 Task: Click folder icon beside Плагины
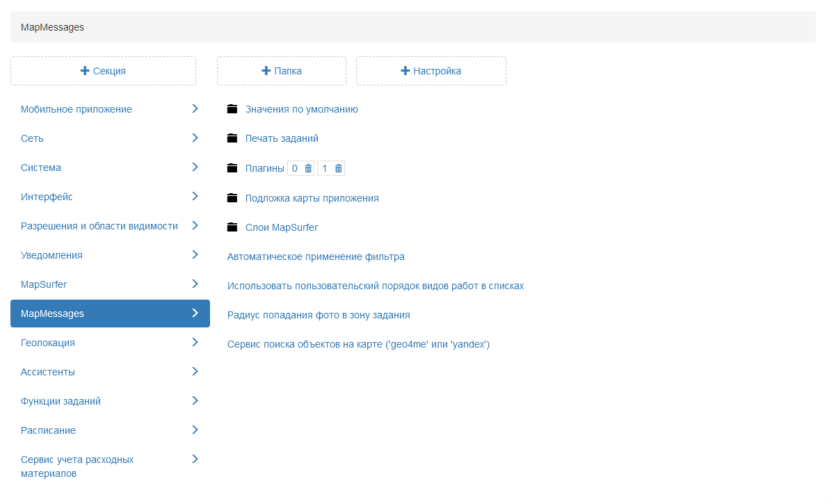coord(232,168)
